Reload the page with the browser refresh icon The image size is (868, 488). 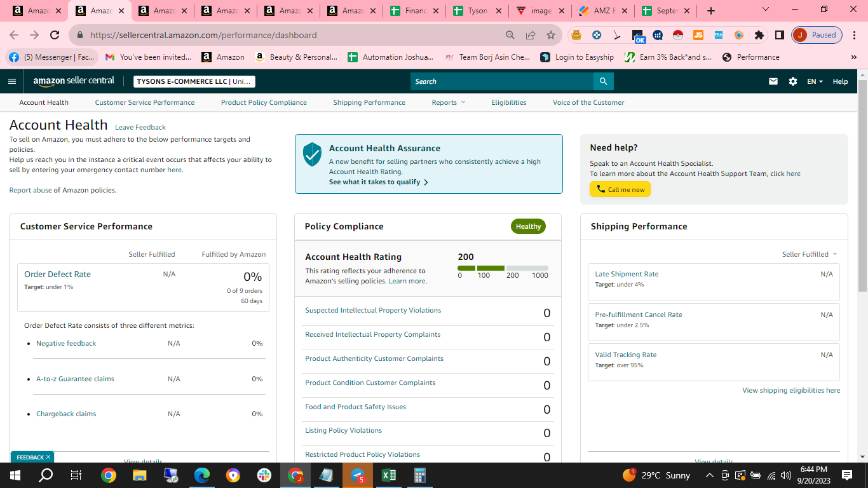coord(55,35)
